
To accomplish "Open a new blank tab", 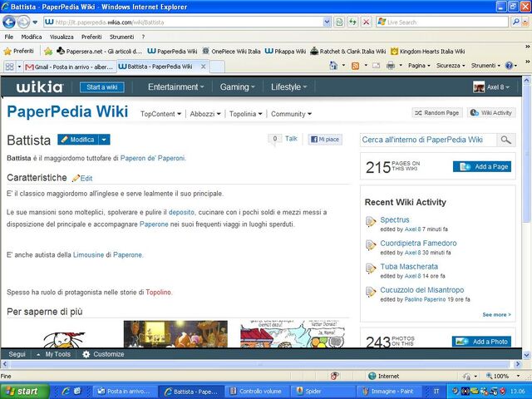I will pos(217,66).
